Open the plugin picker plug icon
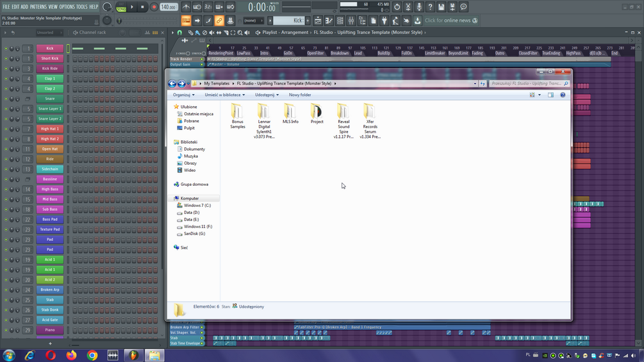The image size is (644, 362). (x=384, y=21)
